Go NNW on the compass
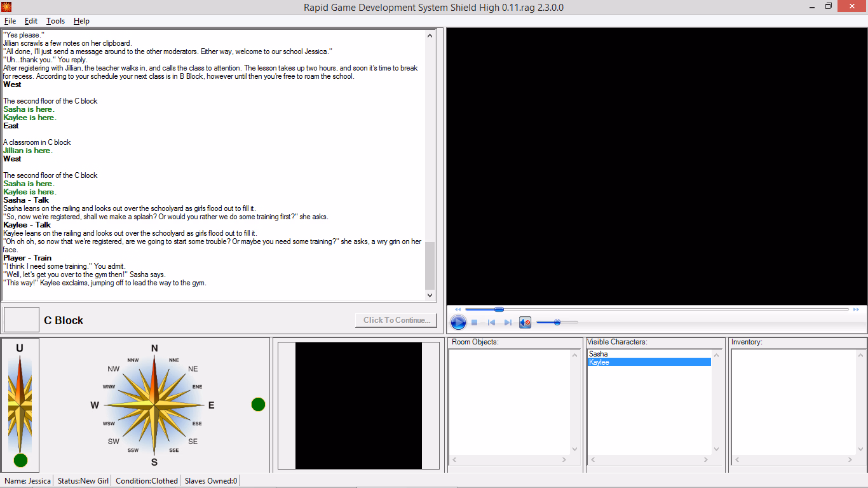The image size is (868, 488). 133,360
